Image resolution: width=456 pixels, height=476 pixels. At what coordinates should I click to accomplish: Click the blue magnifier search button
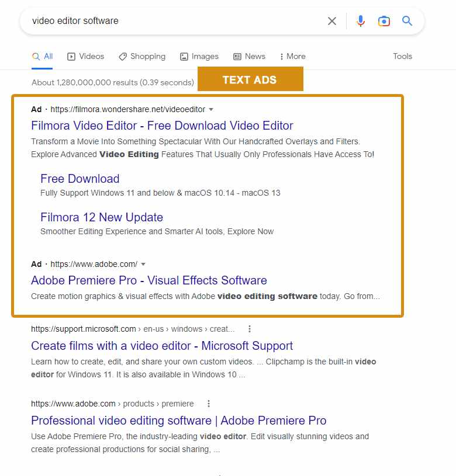(407, 21)
